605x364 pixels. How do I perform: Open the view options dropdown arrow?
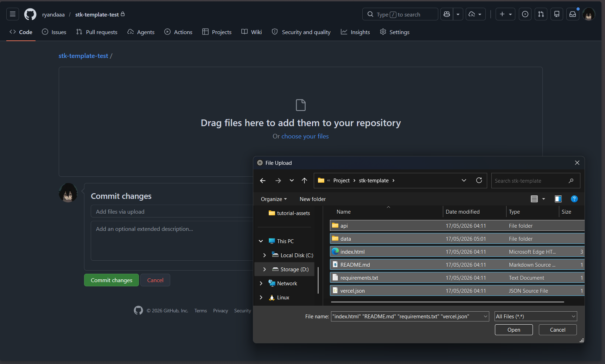pos(543,199)
